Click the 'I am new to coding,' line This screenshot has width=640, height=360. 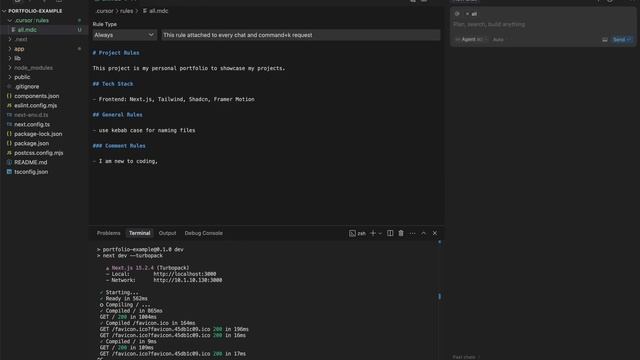[125, 161]
